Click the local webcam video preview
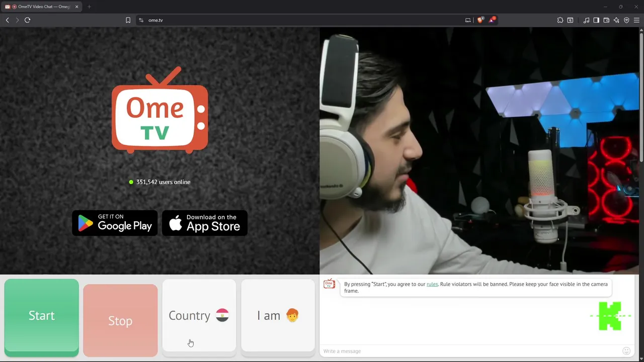Image resolution: width=644 pixels, height=362 pixels. click(x=479, y=151)
